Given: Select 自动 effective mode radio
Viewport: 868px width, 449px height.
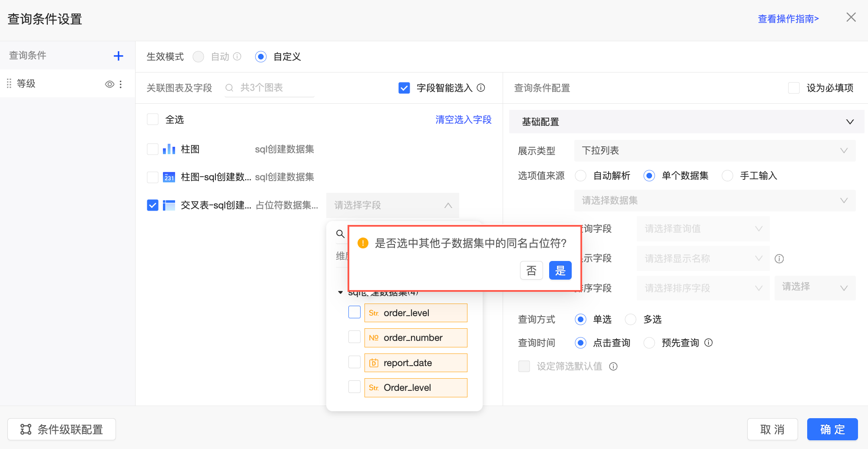Looking at the screenshot, I should 199,57.
